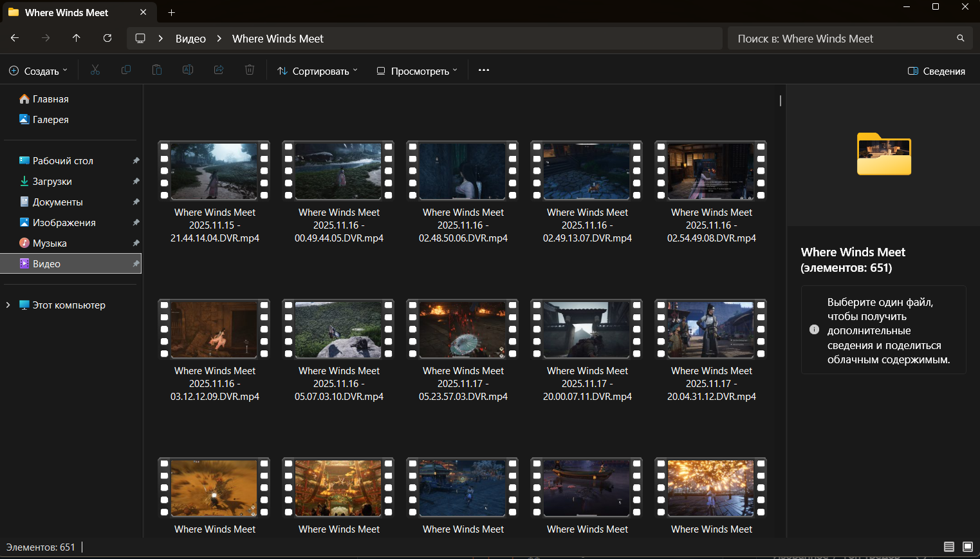Click the Delete trash bin icon
The image size is (980, 559).
click(x=250, y=70)
